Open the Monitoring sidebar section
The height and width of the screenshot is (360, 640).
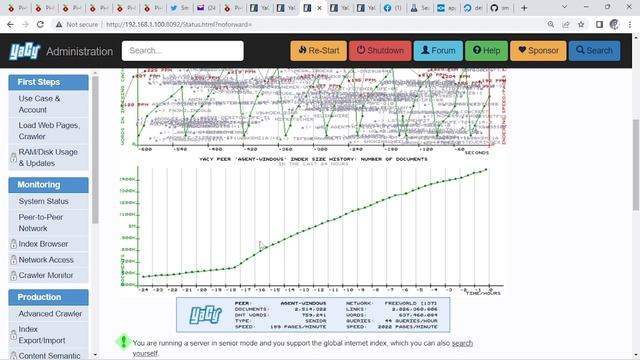pos(48,185)
